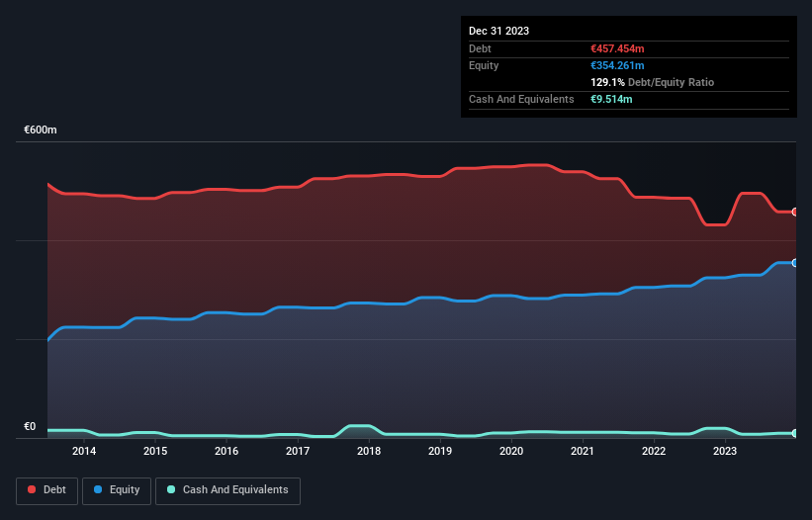
Task: Toggle the Equity series legend button
Action: [x=117, y=490]
